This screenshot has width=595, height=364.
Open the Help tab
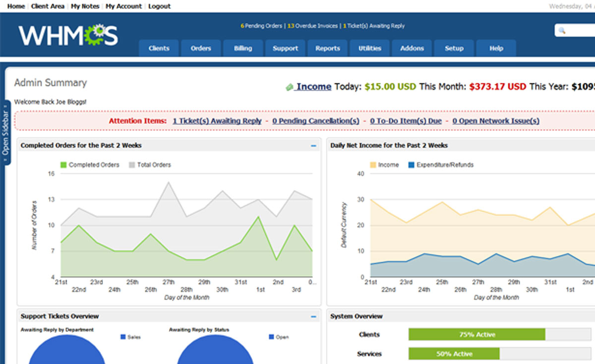pyautogui.click(x=496, y=48)
